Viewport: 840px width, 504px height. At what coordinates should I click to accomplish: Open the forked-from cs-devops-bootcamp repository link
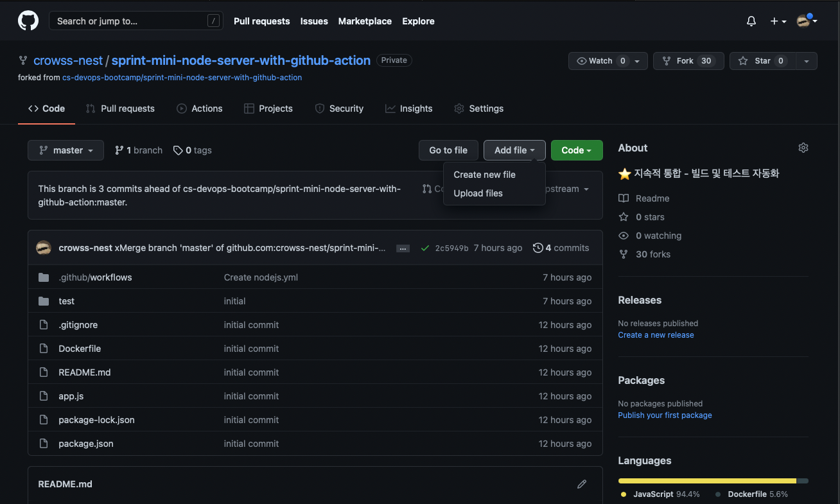[x=182, y=77]
